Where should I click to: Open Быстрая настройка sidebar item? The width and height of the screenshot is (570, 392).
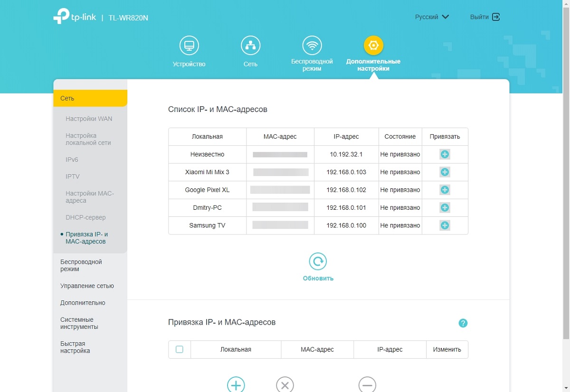75,347
